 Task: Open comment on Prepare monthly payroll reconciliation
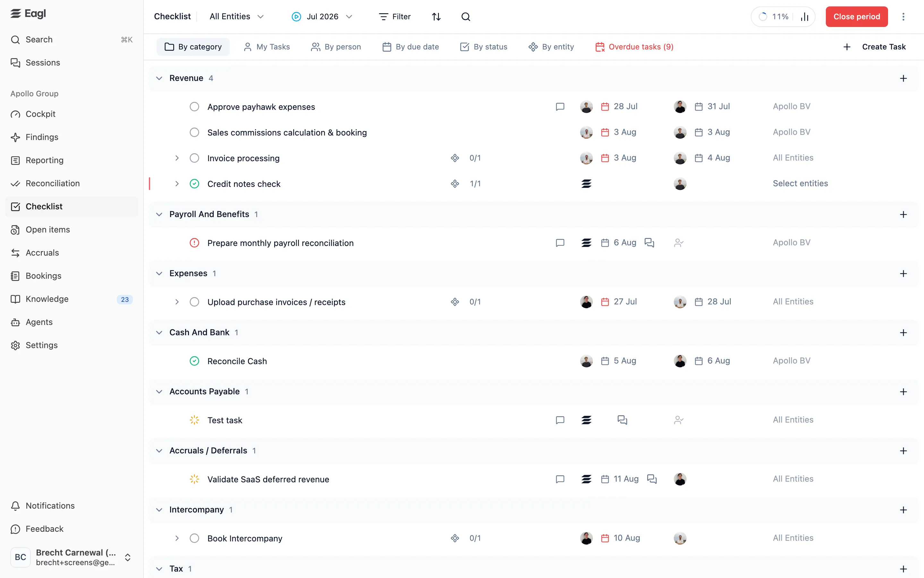[560, 243]
